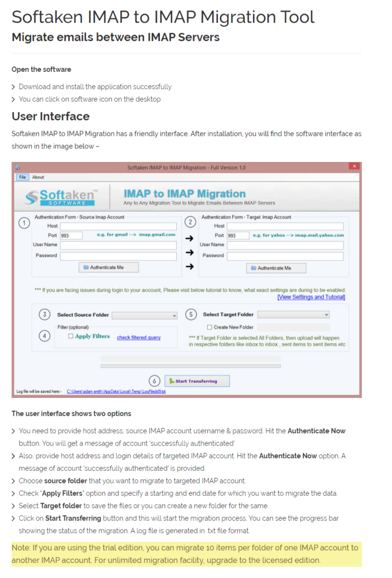Viewport: 392px width, 578px height.
Task: Click the User Interface heading
Action: pos(50,117)
